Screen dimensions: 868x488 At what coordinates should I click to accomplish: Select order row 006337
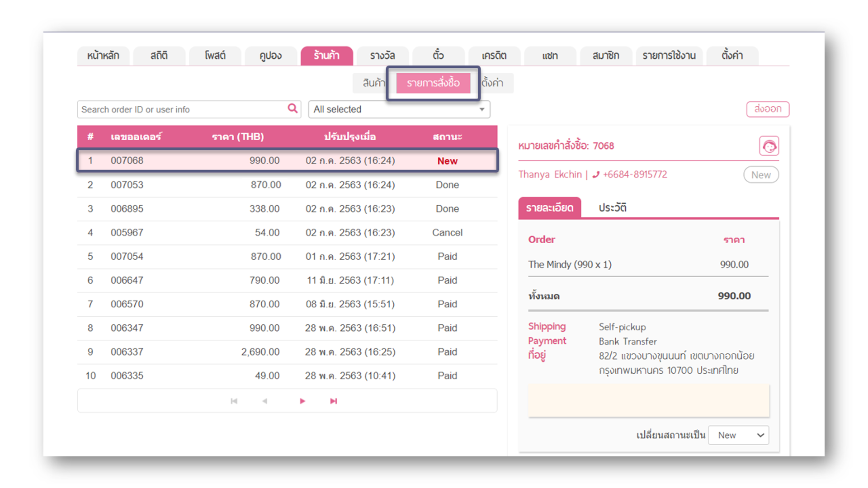pos(288,352)
